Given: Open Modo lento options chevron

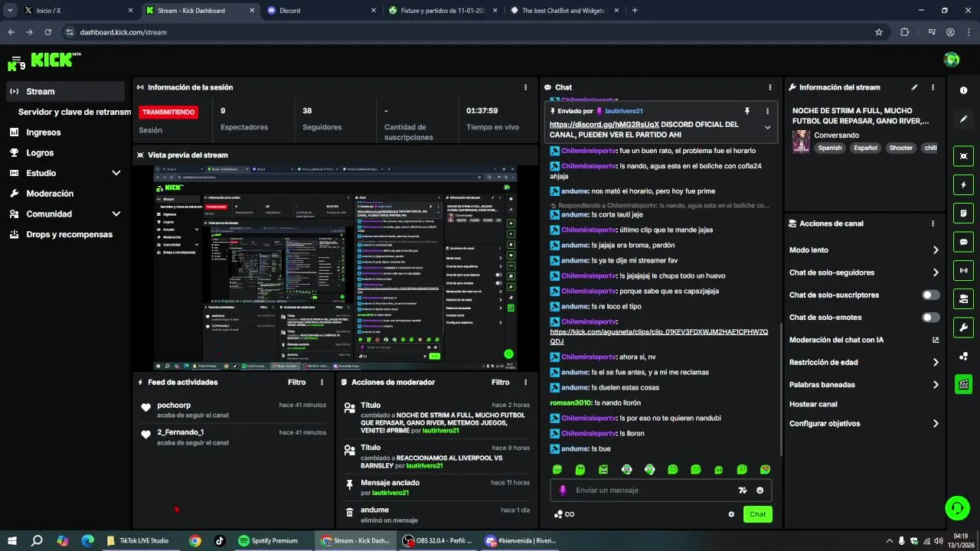Looking at the screenshot, I should click(x=936, y=250).
